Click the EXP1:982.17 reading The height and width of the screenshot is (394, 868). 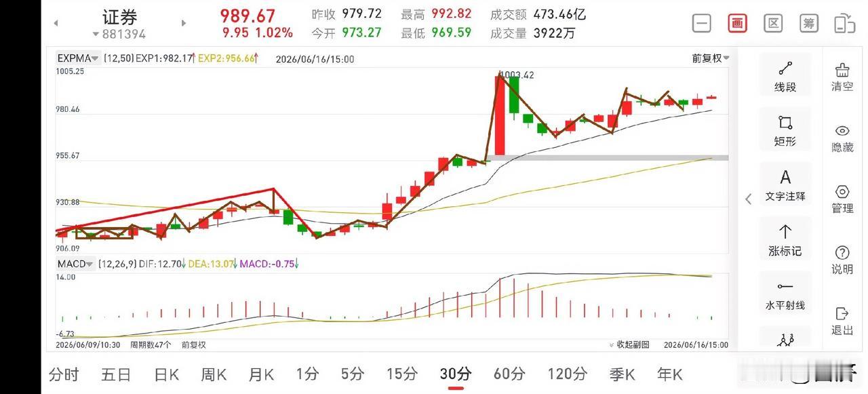click(x=165, y=58)
